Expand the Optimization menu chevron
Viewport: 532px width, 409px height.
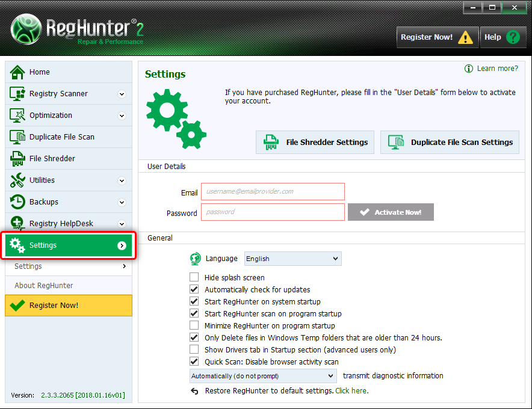coord(122,115)
